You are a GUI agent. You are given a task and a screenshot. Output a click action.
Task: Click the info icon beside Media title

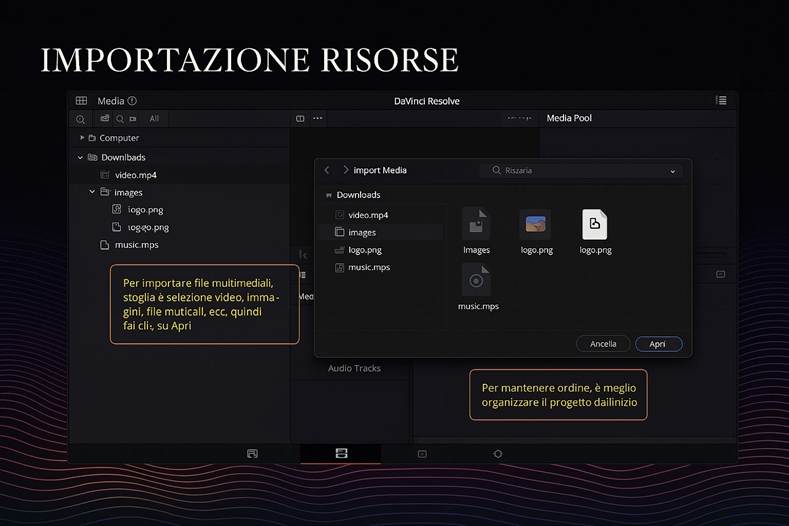132,101
